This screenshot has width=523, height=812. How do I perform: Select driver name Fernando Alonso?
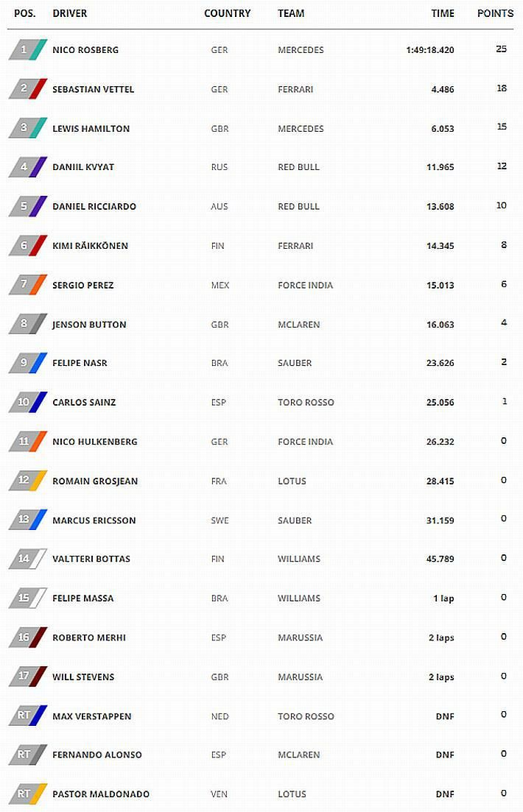[x=96, y=755]
